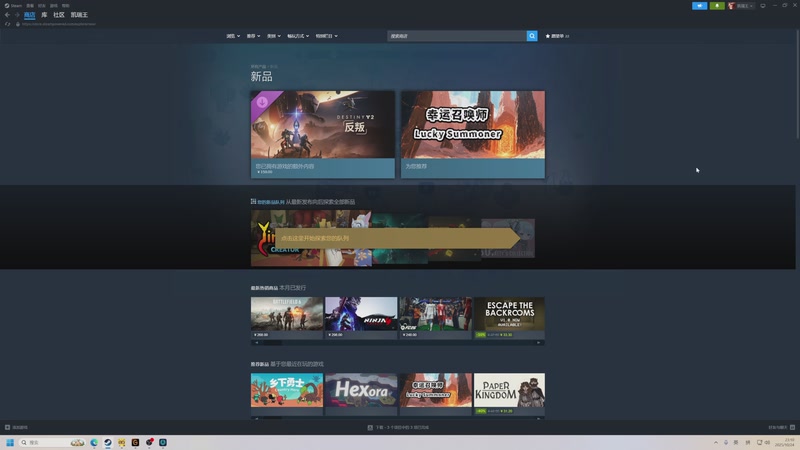
Task: Expand the fifth store navigation dropdown
Action: [x=327, y=36]
